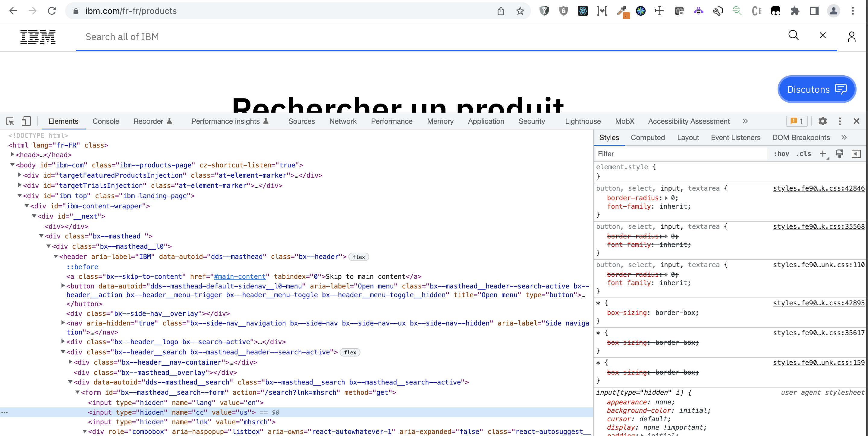Open the Computed styles tab
The height and width of the screenshot is (436, 868).
pos(647,138)
